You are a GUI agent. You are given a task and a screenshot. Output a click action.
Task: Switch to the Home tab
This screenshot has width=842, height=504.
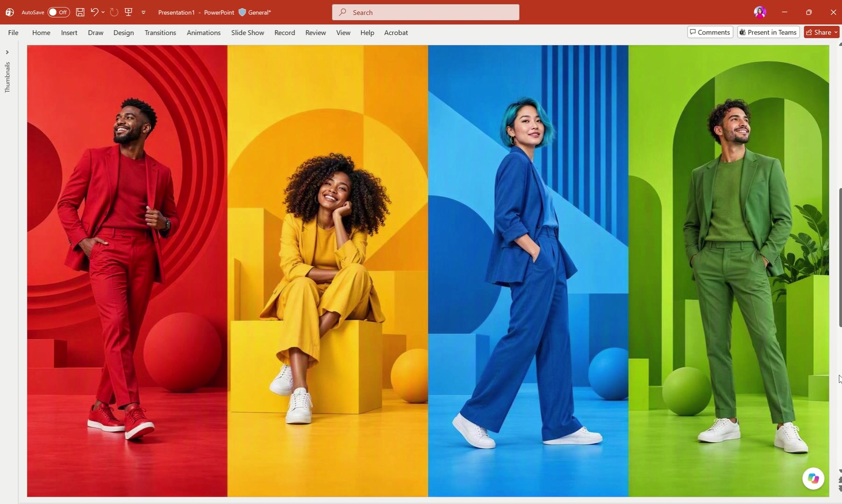click(x=41, y=33)
